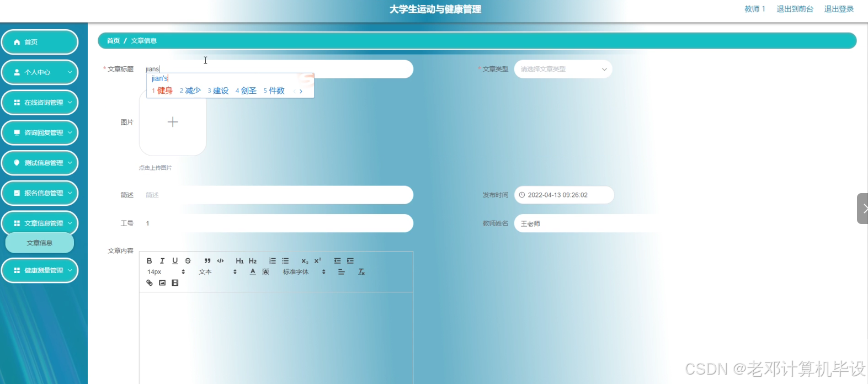Open the 文章类型 select dropdown
This screenshot has height=384, width=868.
click(563, 69)
